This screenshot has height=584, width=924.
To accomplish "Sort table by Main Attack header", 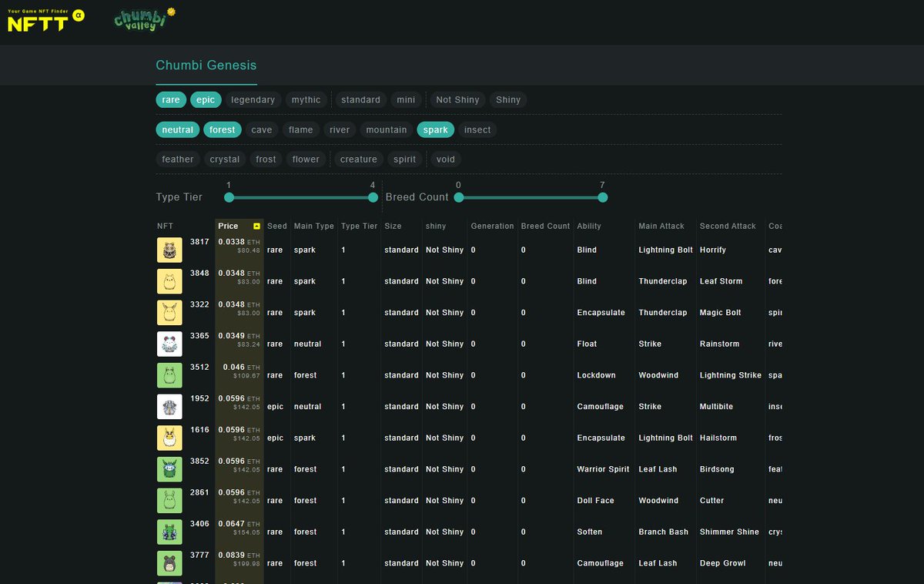I will [661, 226].
